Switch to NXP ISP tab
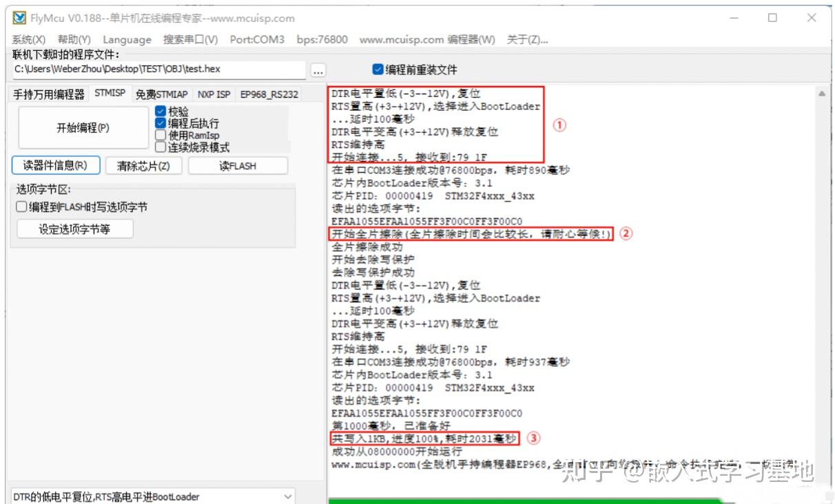Image resolution: width=835 pixels, height=504 pixels. [214, 94]
